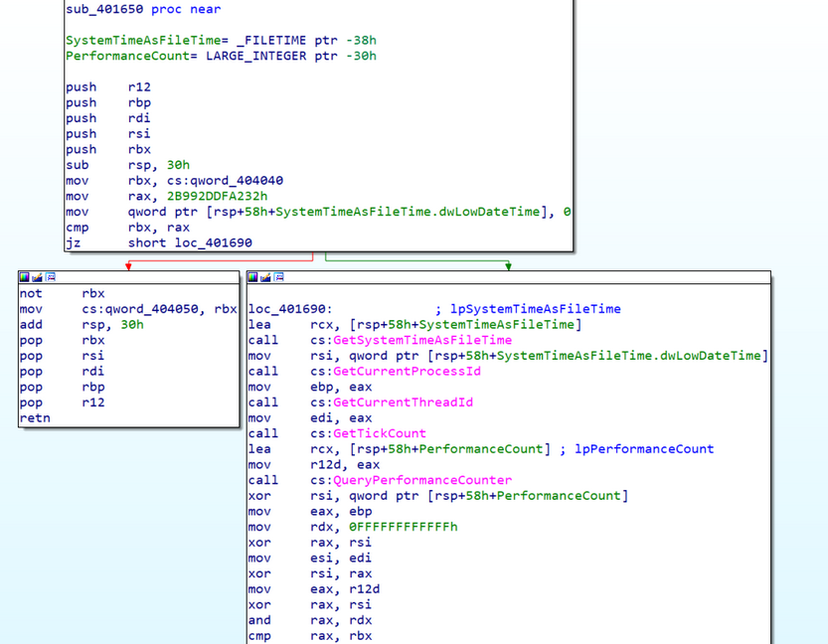Click the 'mov esi, edi' instruction
Image resolution: width=828 pixels, height=644 pixels.
[x=310, y=558]
